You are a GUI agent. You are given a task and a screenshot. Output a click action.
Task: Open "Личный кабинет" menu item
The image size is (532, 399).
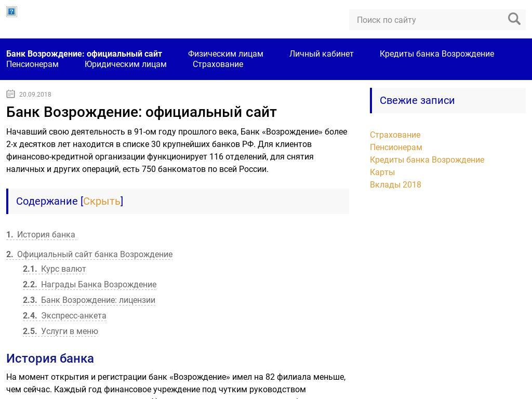coord(321,54)
